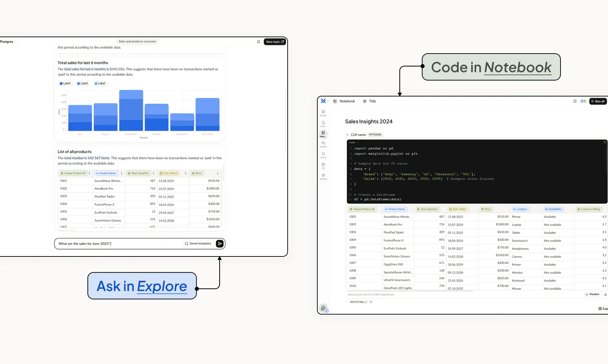Click the Title breadcrumb
The height and width of the screenshot is (364, 608).
click(370, 101)
